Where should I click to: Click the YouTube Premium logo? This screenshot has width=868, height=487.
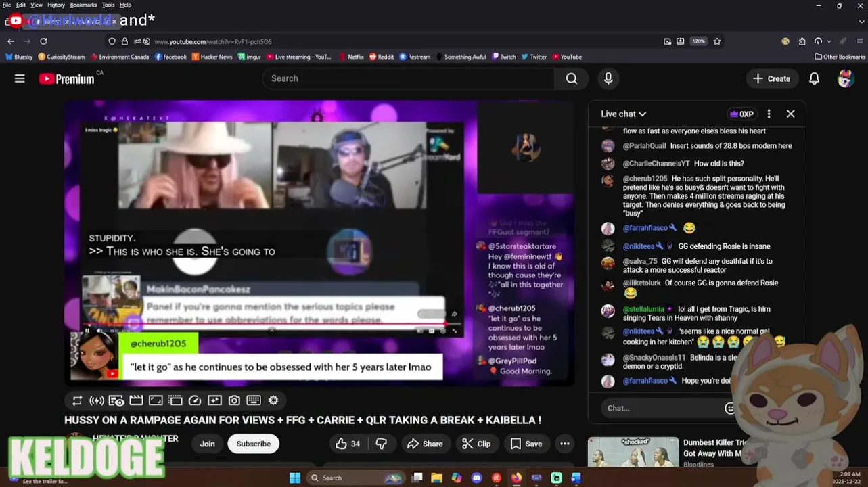66,79
